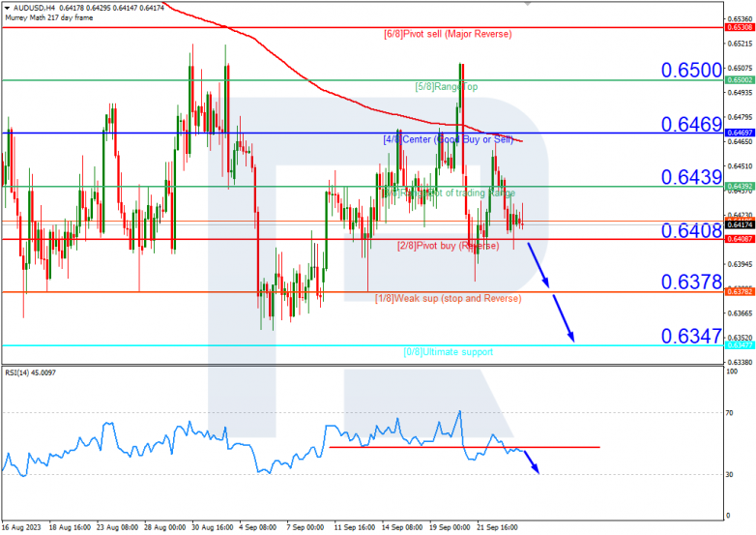756x535 pixels.
Task: Click the cyan 0.63477 price tag
Action: click(740, 345)
